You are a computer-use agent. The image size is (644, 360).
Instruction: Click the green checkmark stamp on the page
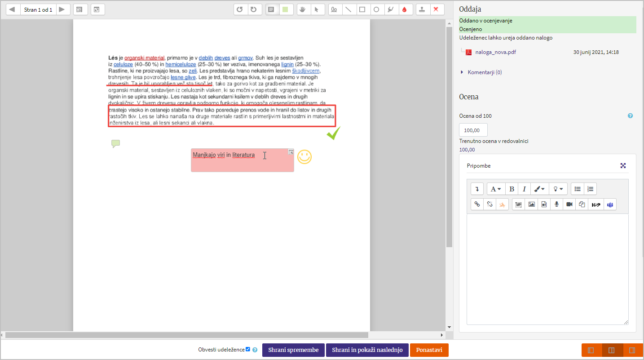333,133
